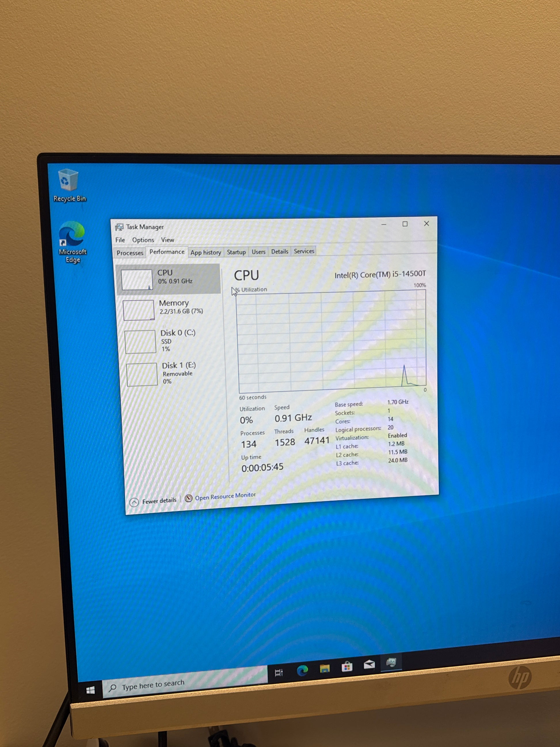This screenshot has width=560, height=747.
Task: Open the Mail app taskbar icon
Action: [x=369, y=665]
